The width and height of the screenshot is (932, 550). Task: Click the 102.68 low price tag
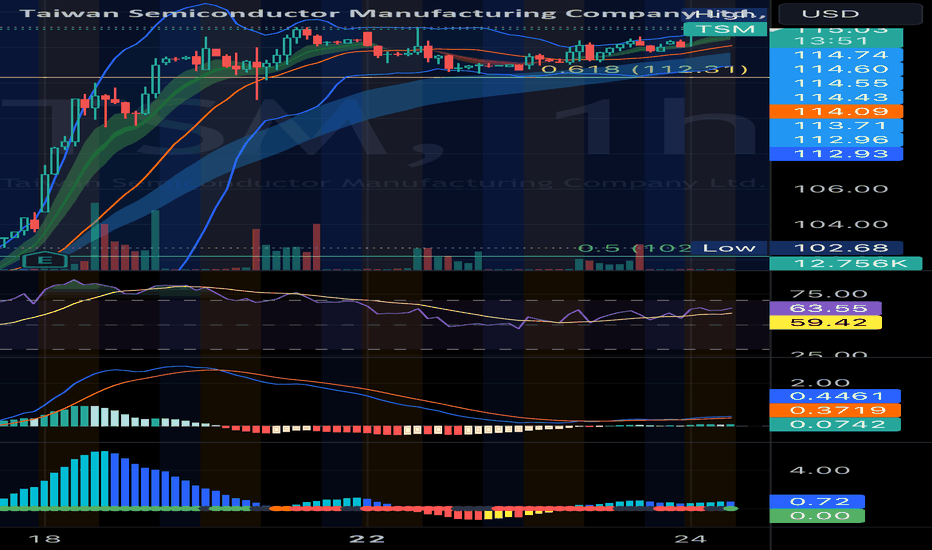pos(836,248)
